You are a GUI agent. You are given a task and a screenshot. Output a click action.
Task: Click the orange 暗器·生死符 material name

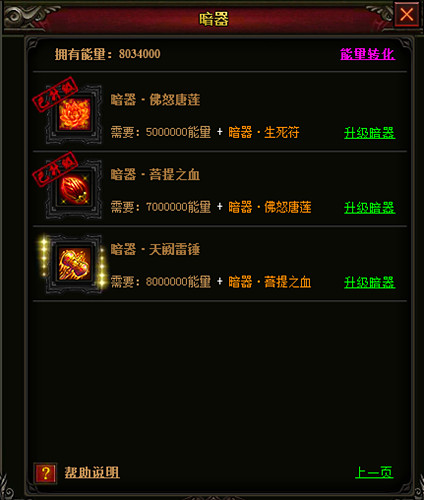[x=264, y=132]
